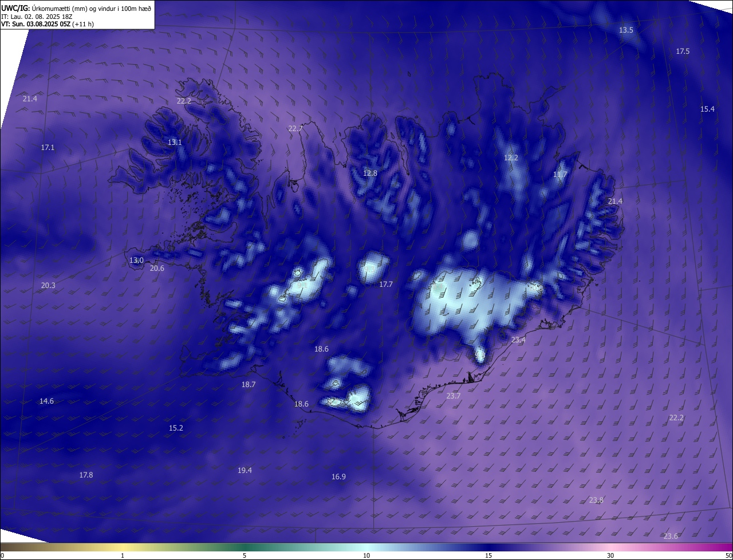
Task: Click the map value 17.5
Action: (x=683, y=51)
